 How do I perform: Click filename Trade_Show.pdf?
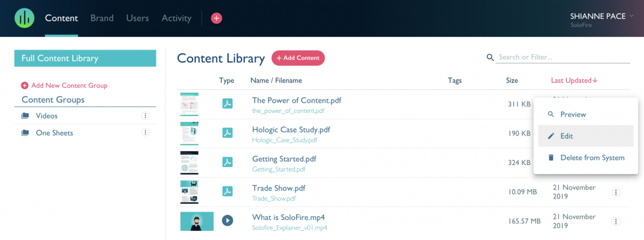(x=274, y=199)
